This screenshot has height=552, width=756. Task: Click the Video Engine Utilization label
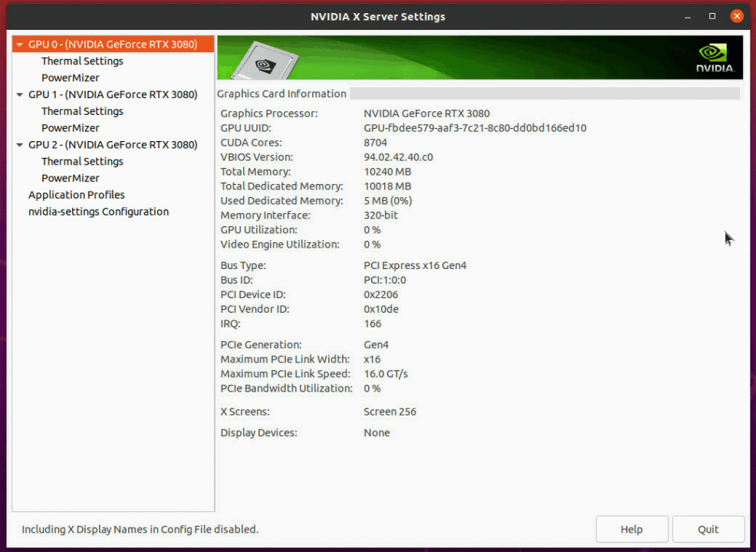click(x=280, y=245)
